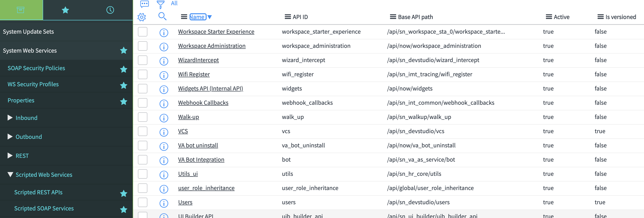The height and width of the screenshot is (218, 644).
Task: Tick the Users row checkbox
Action: point(142,202)
